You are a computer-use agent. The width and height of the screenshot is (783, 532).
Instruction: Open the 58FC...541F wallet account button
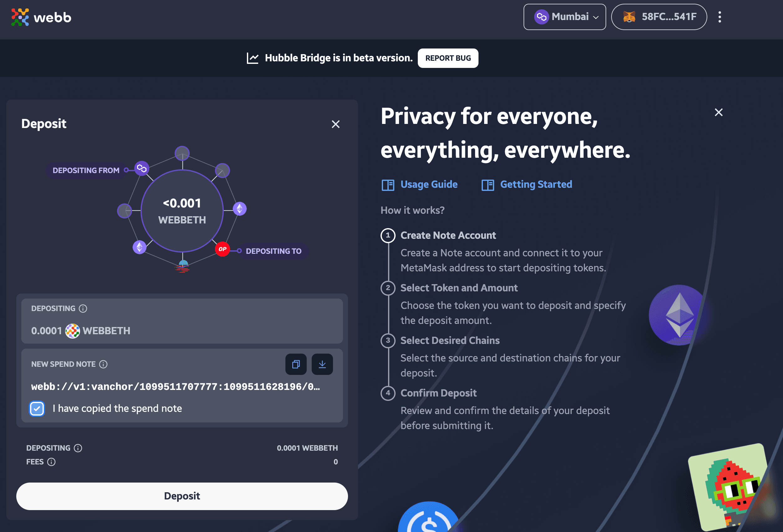[x=659, y=17]
